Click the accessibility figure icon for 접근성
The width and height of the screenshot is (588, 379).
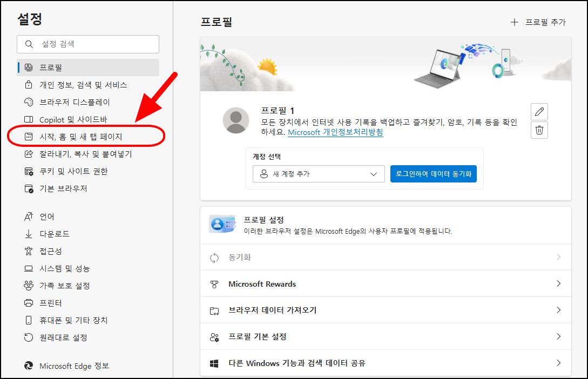click(x=29, y=251)
